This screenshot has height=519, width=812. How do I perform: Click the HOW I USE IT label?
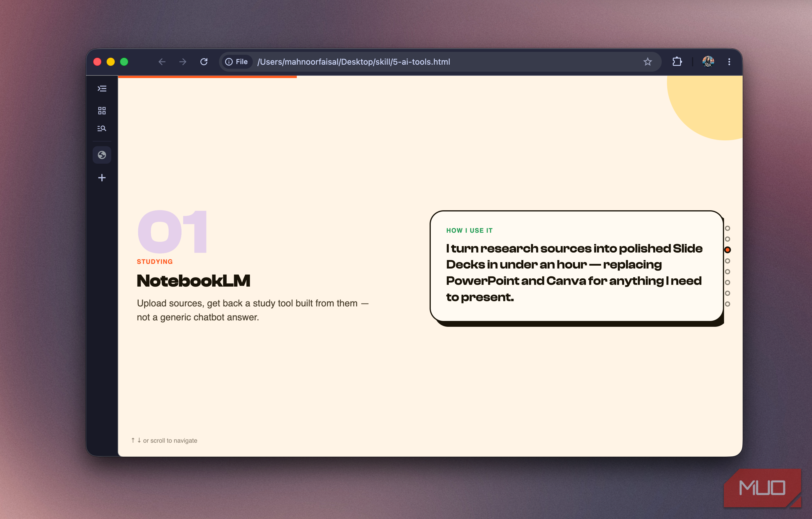point(469,231)
